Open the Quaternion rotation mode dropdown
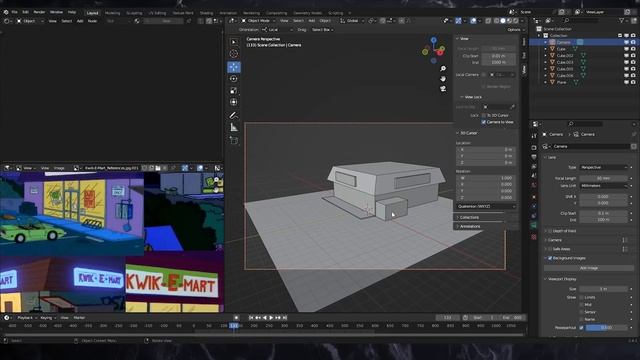 click(486, 207)
